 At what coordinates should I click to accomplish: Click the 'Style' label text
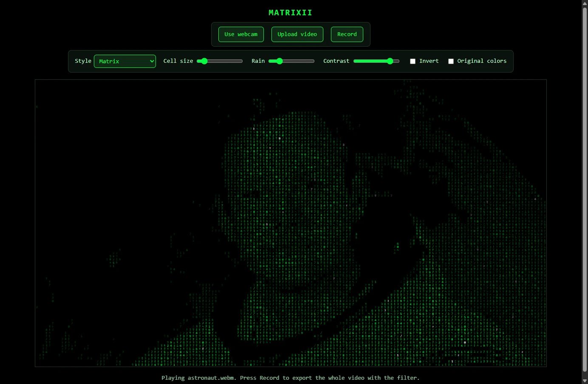83,61
